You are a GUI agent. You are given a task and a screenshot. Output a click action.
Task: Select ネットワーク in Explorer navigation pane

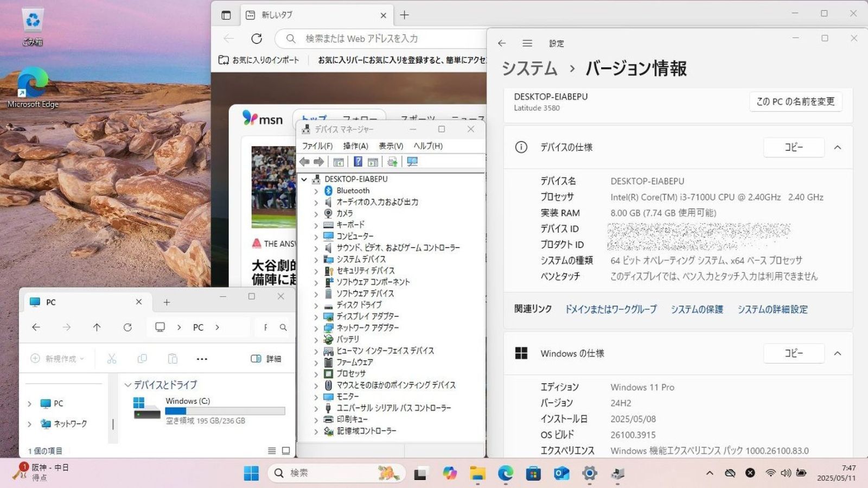70,424
